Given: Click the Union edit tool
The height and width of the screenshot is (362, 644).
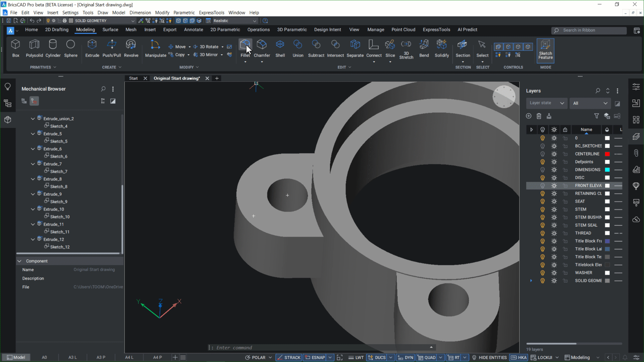Looking at the screenshot, I should 298,49.
